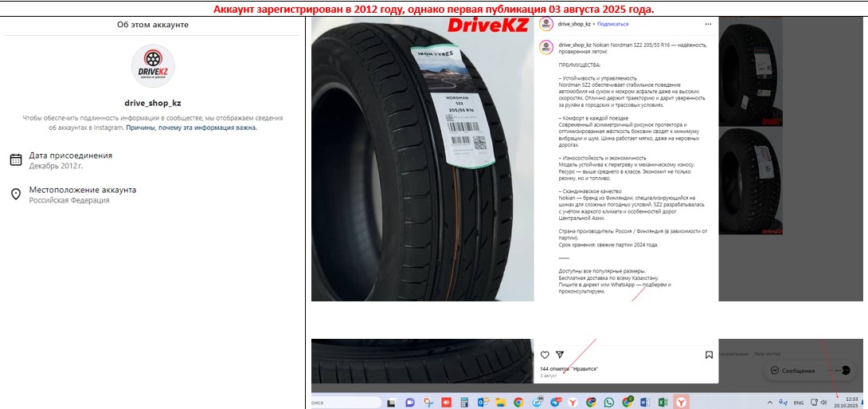868x409 pixels.
Task: Share the post via paper plane icon
Action: pyautogui.click(x=559, y=355)
